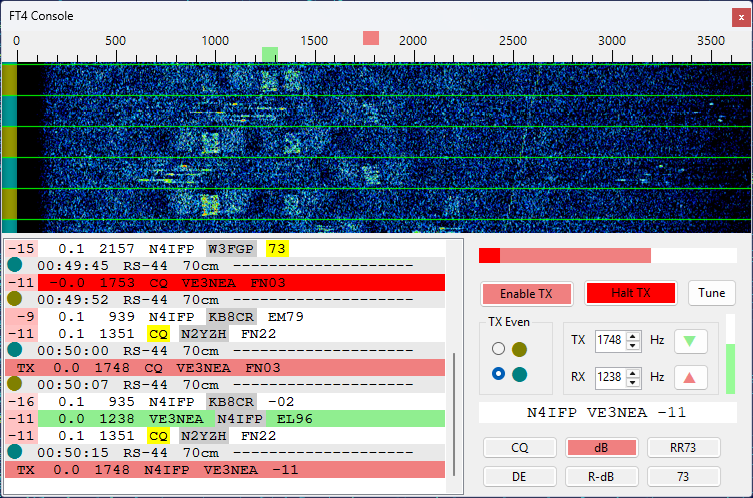This screenshot has width=753, height=498.
Task: Select the teal TX Even radio button
Action: click(499, 374)
